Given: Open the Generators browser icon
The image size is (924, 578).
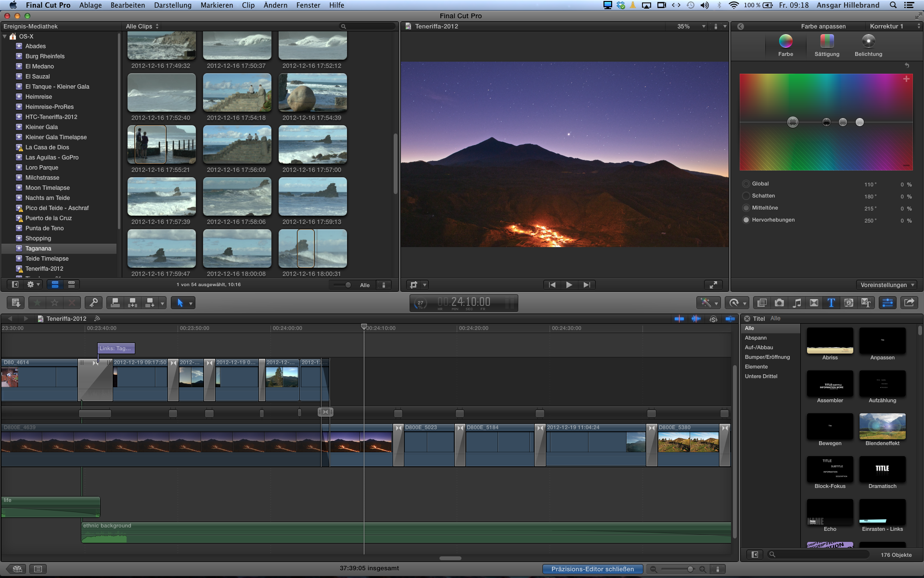Looking at the screenshot, I should [x=848, y=302].
